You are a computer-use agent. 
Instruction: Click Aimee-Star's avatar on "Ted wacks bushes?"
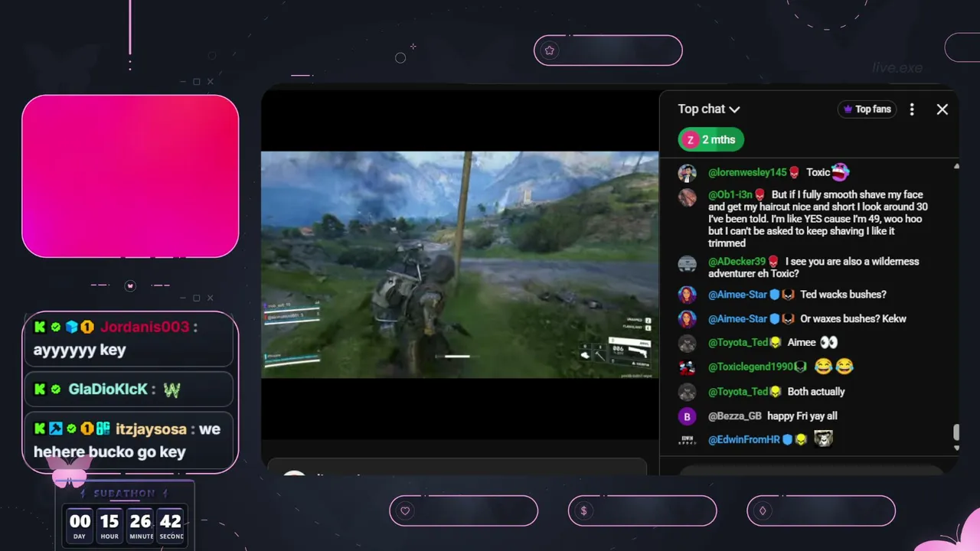(x=687, y=295)
